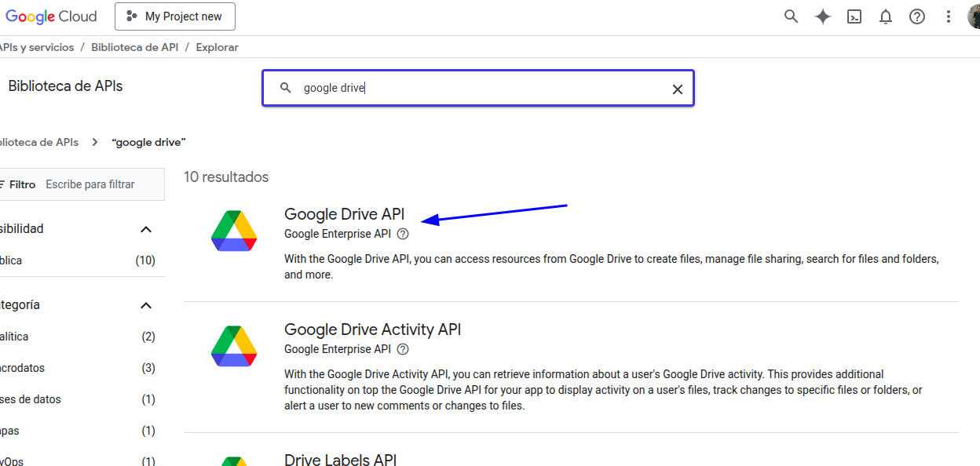Activate Cloud Shell terminal icon
This screenshot has width=980, height=466.
[x=854, y=16]
